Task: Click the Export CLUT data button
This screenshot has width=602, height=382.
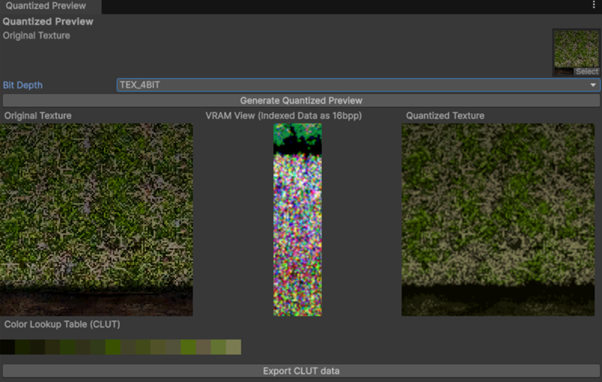Action: tap(301, 371)
